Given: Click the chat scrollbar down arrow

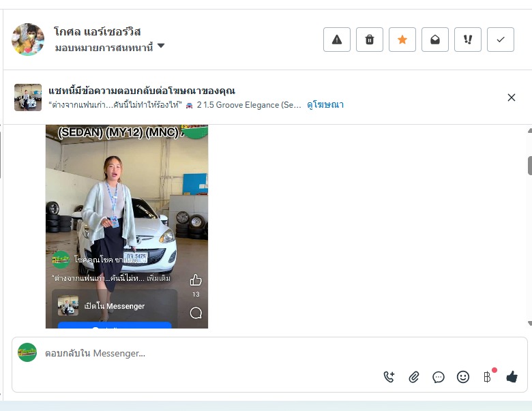Looking at the screenshot, I should (x=530, y=324).
